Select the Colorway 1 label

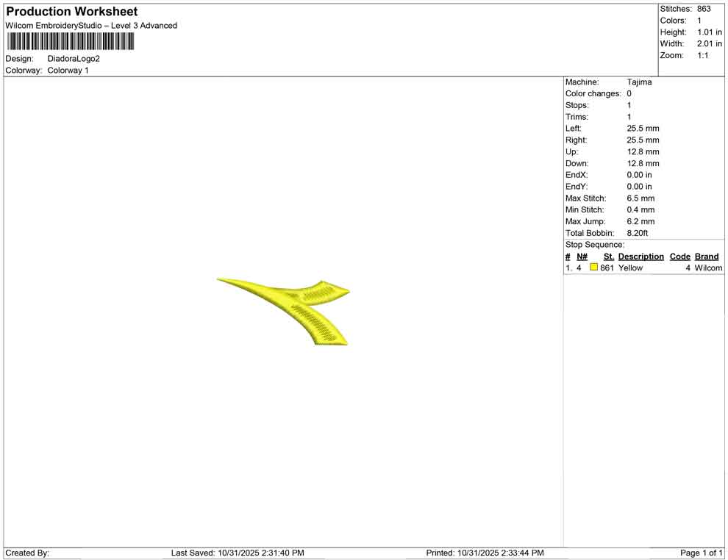pyautogui.click(x=67, y=71)
